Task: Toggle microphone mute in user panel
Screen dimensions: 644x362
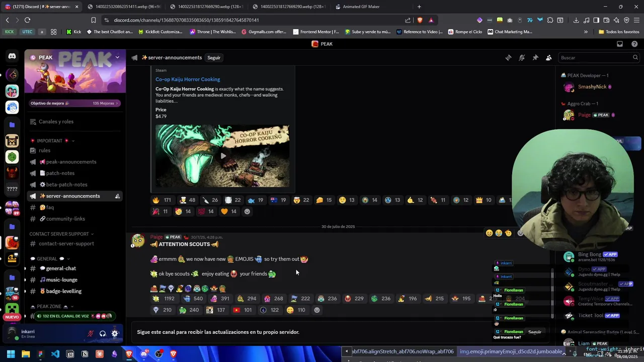Action: (x=91, y=333)
